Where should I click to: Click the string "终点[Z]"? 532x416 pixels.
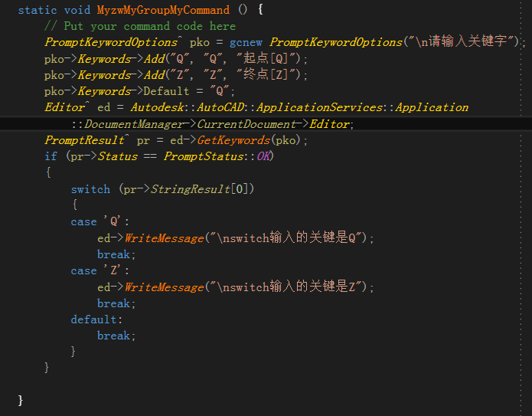pyautogui.click(x=266, y=74)
